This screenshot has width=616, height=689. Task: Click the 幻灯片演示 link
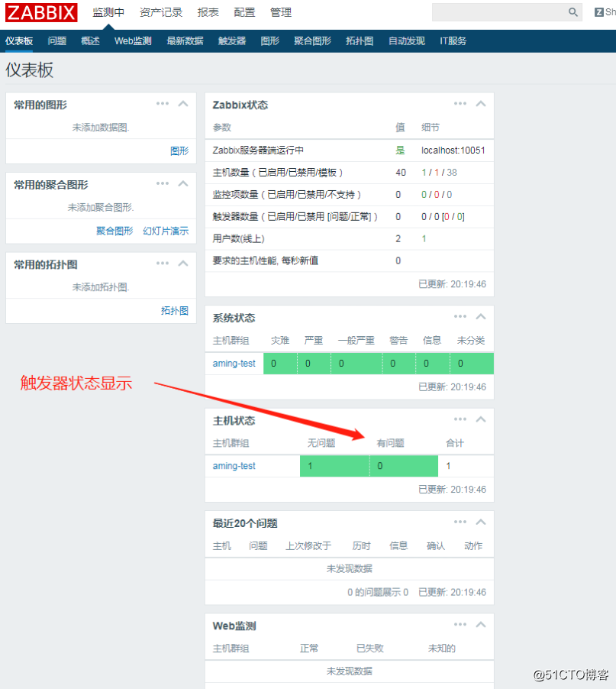coord(166,231)
